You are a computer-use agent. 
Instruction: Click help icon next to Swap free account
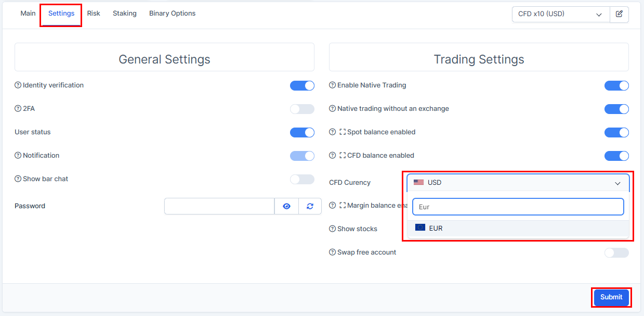(333, 252)
